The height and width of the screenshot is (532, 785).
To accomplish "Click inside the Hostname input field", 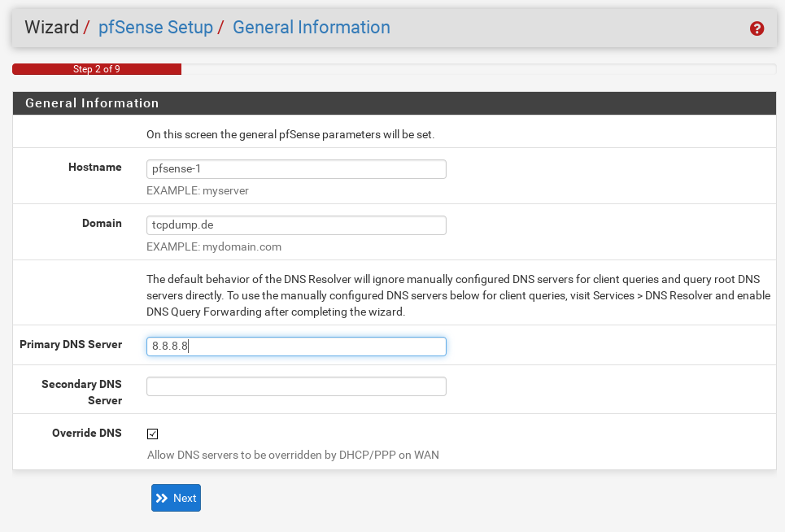I will point(296,168).
